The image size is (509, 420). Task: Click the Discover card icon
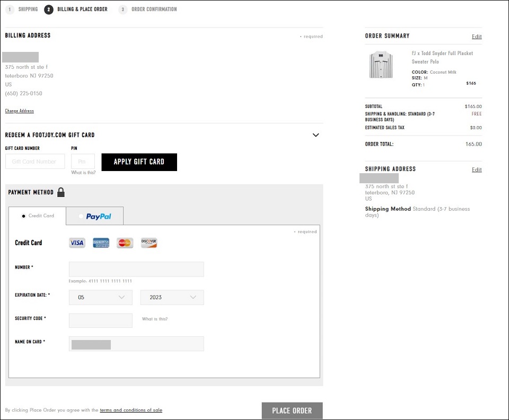click(149, 243)
